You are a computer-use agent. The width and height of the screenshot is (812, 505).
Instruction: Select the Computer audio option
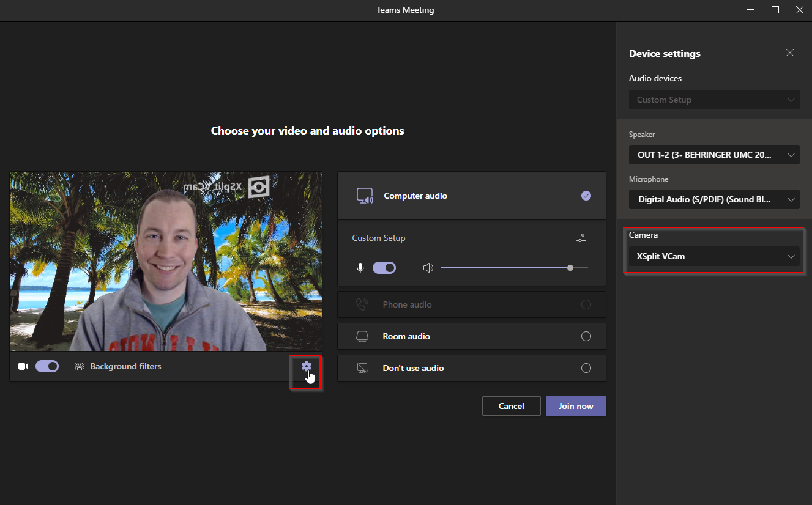pyautogui.click(x=472, y=196)
